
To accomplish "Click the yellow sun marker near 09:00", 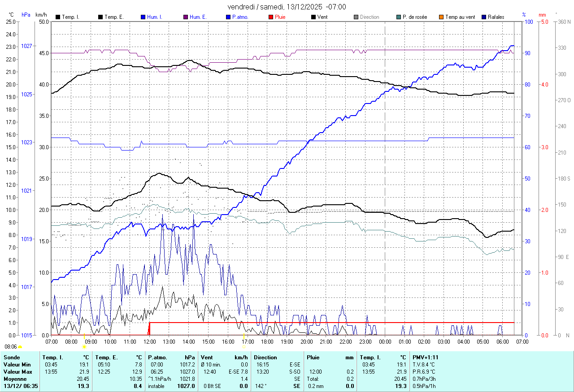I will tap(84, 346).
